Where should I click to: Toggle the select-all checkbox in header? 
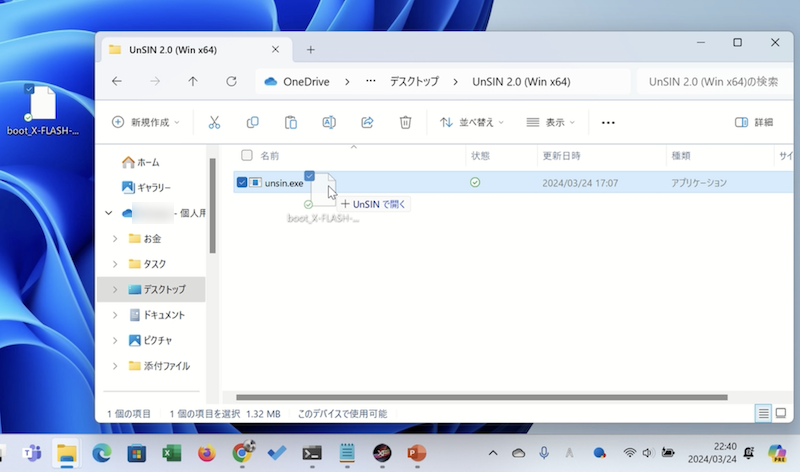pos(246,156)
